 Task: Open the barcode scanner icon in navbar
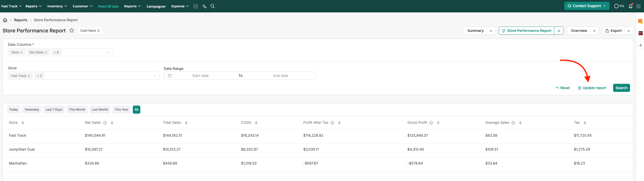(x=196, y=6)
